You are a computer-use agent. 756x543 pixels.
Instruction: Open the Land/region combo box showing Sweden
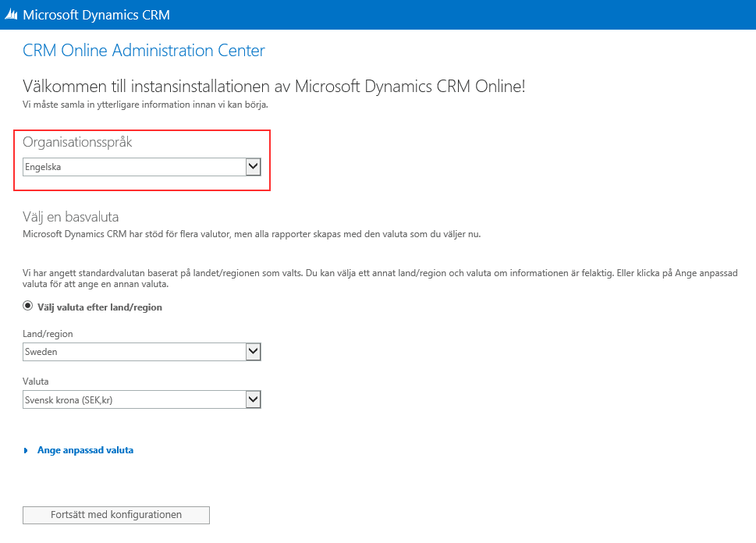coord(142,352)
